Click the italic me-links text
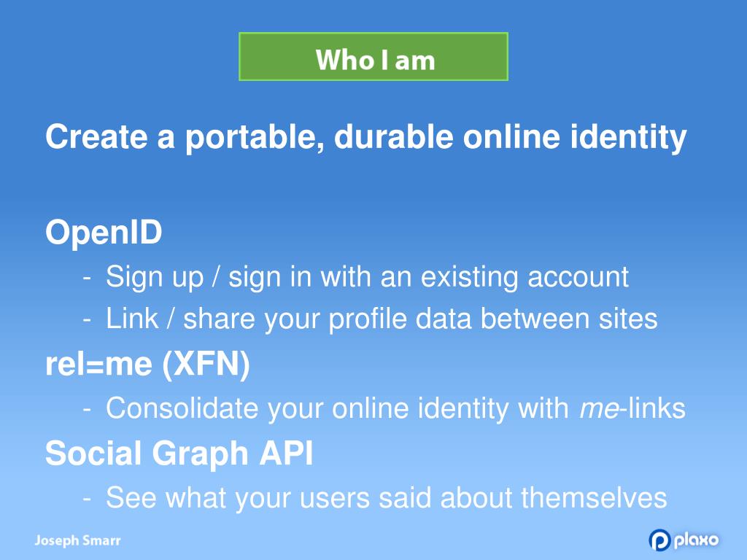Screen dimensions: 747x560 632,408
